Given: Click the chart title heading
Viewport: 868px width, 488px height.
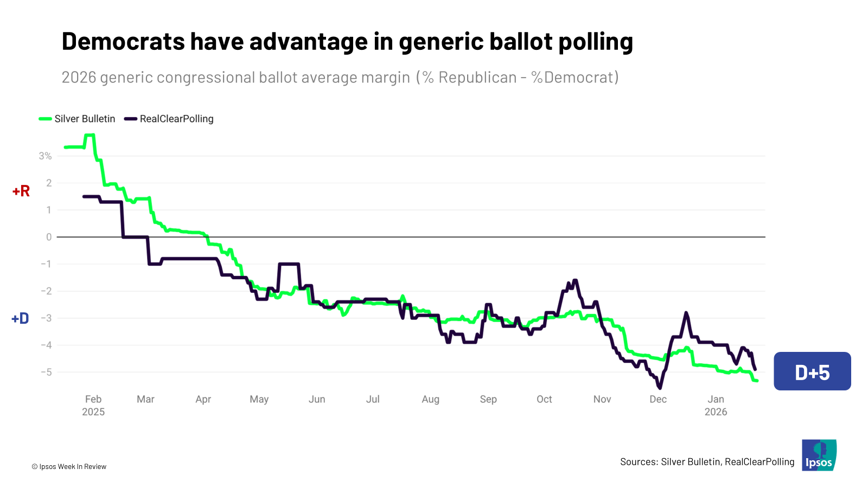Looking at the screenshot, I should tap(347, 42).
